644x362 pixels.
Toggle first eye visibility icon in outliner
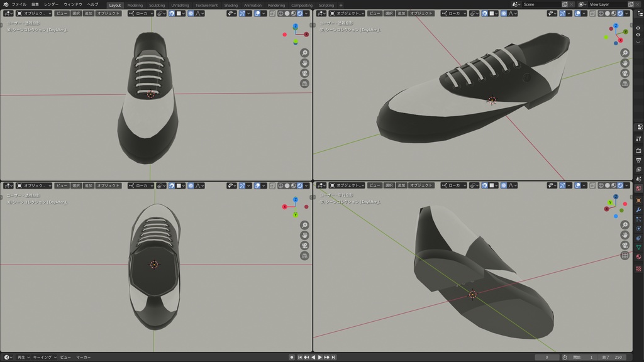point(638,28)
